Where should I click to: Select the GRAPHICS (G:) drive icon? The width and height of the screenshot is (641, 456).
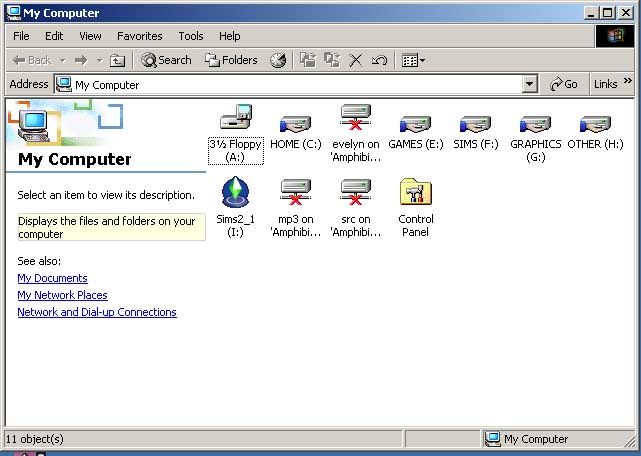pyautogui.click(x=536, y=124)
